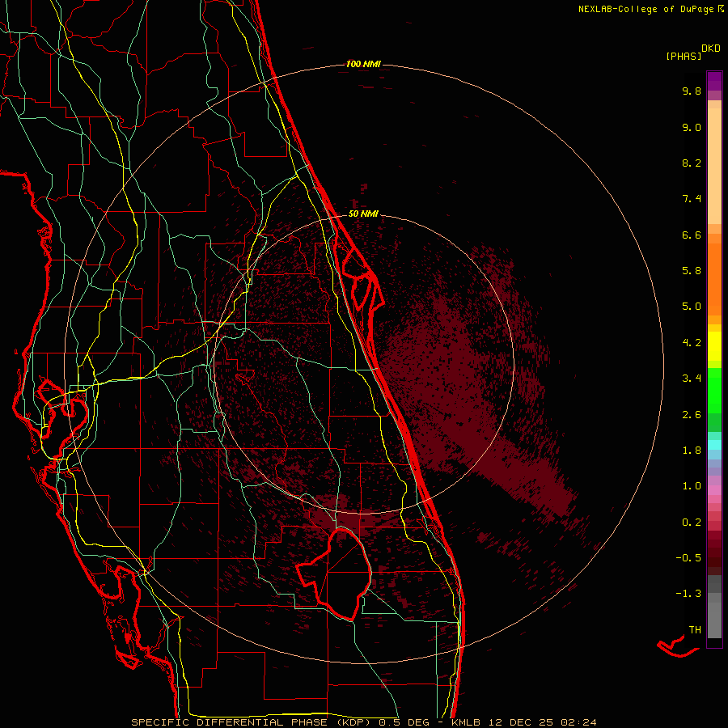Pick the yellow band of the color scale

tap(714, 346)
